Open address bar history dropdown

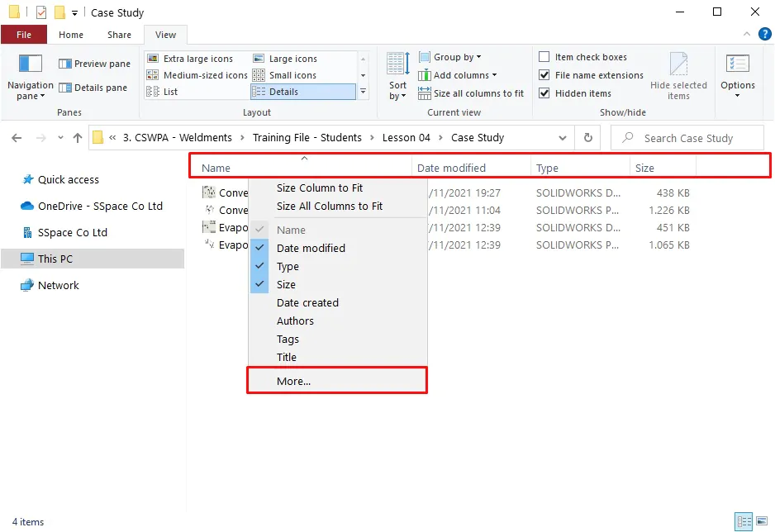coord(562,138)
